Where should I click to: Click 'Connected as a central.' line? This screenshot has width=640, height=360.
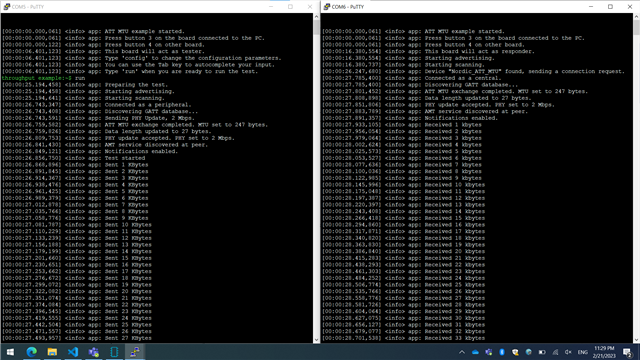point(411,78)
